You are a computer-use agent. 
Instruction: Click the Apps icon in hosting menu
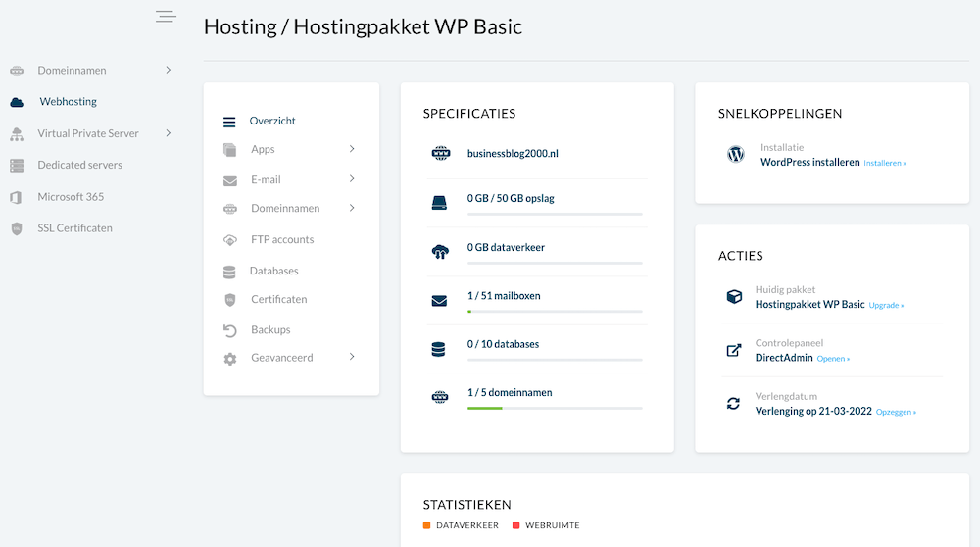(x=230, y=150)
